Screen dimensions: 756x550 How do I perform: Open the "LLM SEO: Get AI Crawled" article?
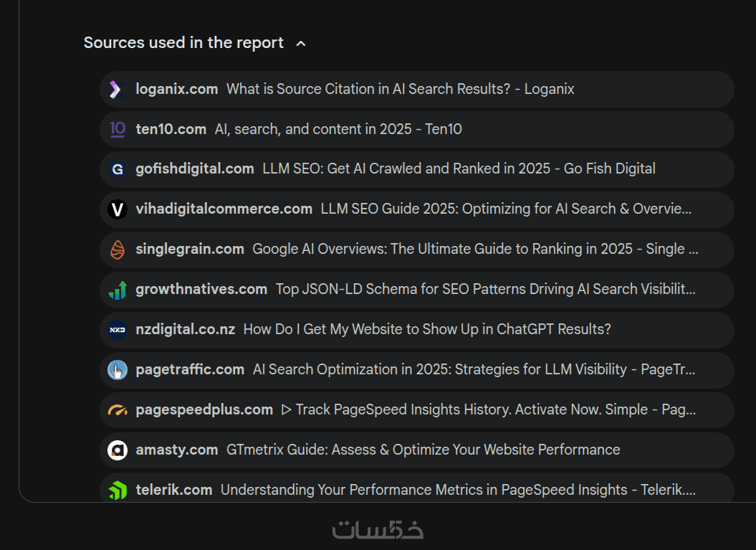[x=459, y=169]
